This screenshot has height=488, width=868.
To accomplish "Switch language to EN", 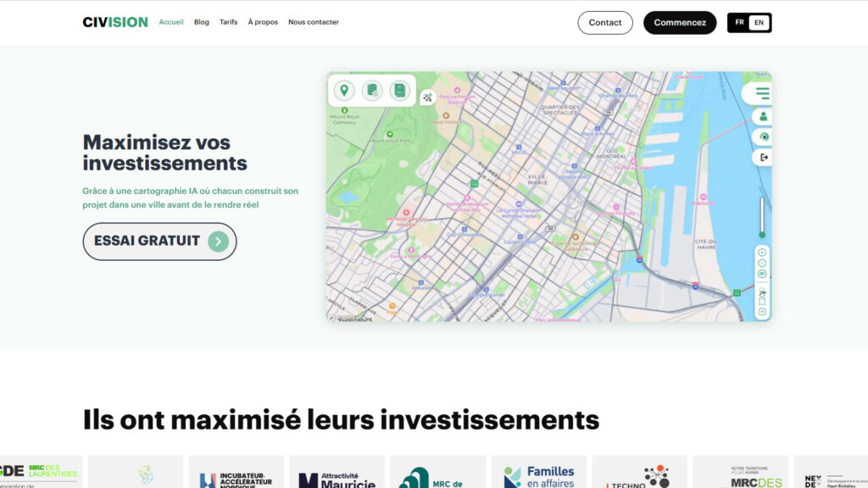I will [759, 23].
